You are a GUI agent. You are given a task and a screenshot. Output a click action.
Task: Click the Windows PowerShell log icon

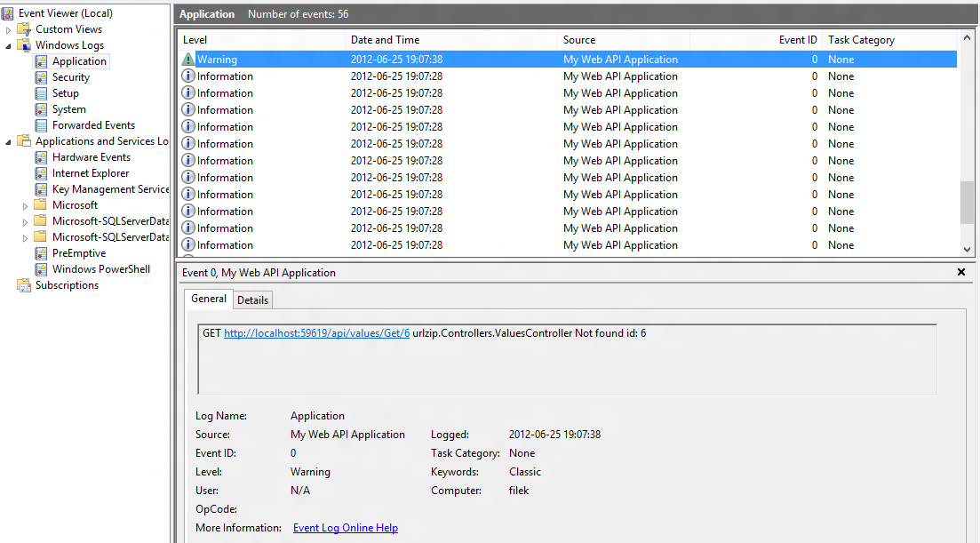click(41, 269)
